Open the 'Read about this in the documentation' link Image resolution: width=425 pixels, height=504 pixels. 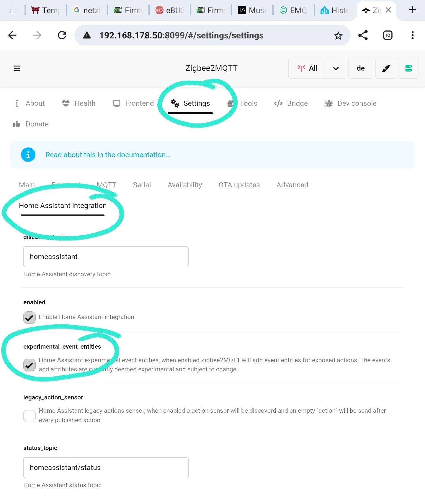click(x=108, y=155)
